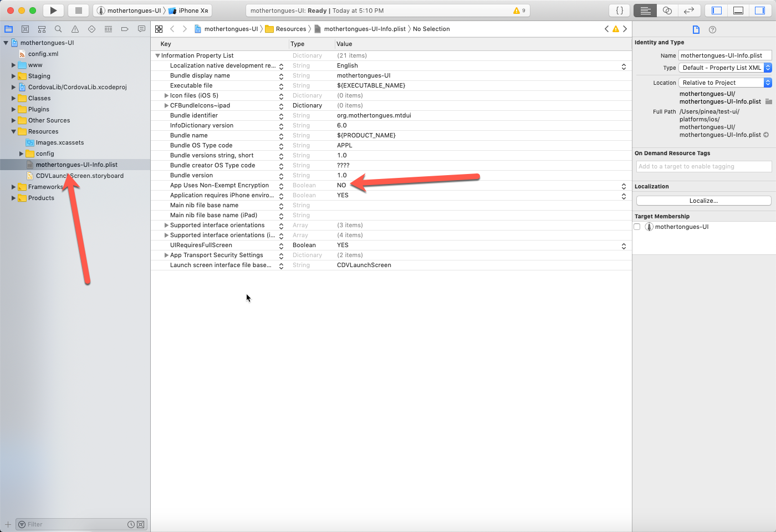Open UIRequiresFullScreen value popup
The height and width of the screenshot is (532, 776).
point(624,245)
